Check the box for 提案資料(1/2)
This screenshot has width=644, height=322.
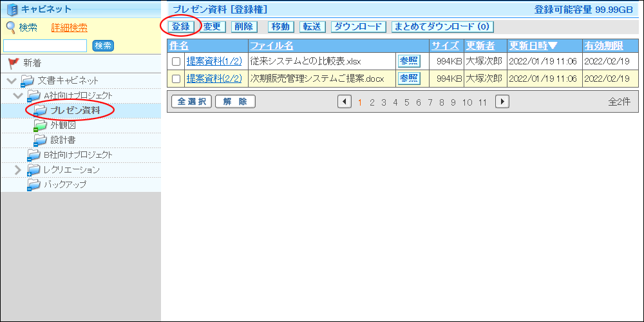[176, 62]
